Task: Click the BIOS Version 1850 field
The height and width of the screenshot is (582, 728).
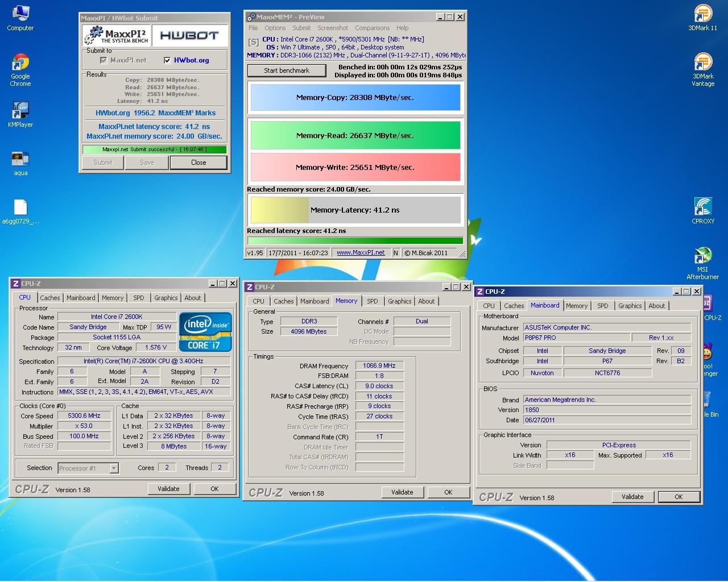Action: pyautogui.click(x=607, y=410)
